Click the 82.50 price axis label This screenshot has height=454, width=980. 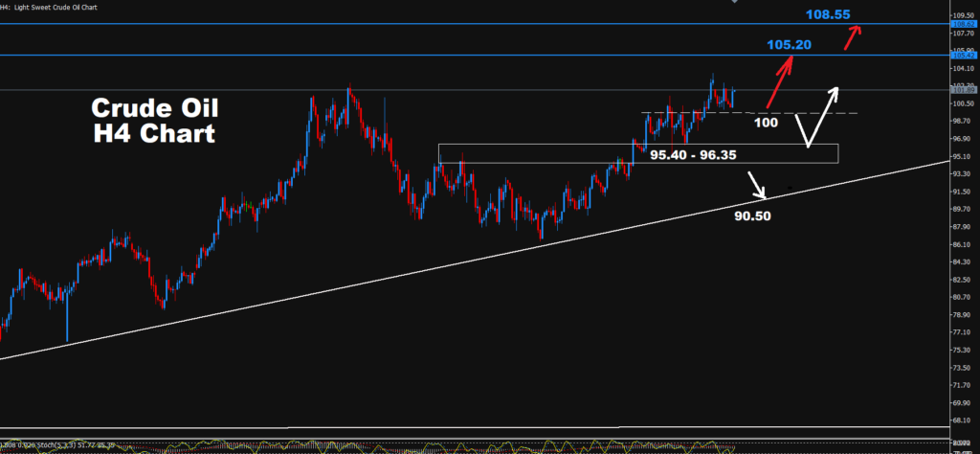pyautogui.click(x=963, y=280)
